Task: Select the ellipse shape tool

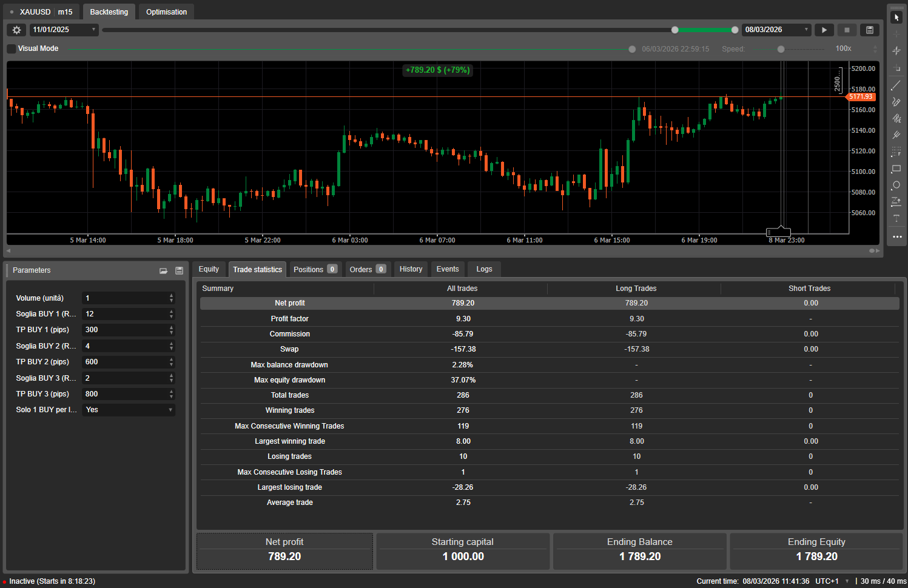Action: coord(896,185)
